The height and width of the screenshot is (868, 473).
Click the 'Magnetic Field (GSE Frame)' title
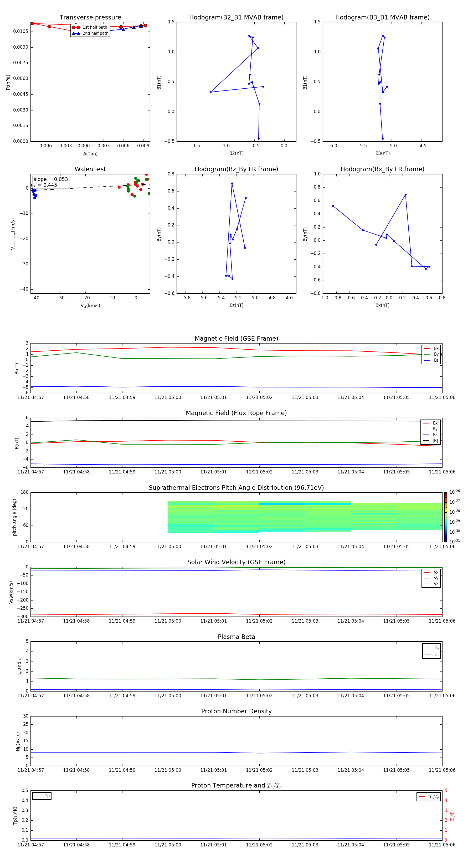pyautogui.click(x=236, y=339)
